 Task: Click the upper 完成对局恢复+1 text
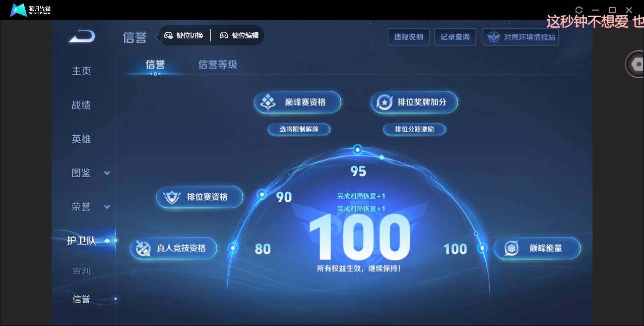pos(361,196)
